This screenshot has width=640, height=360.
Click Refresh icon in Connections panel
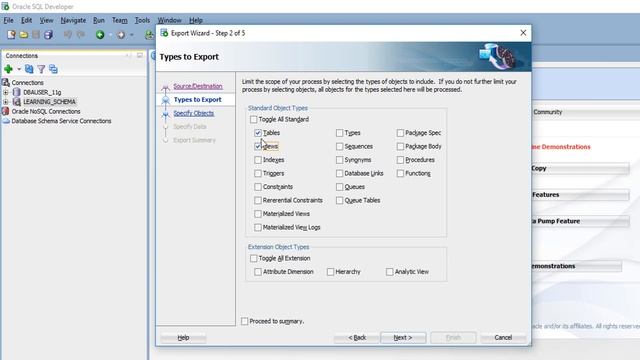click(29, 69)
